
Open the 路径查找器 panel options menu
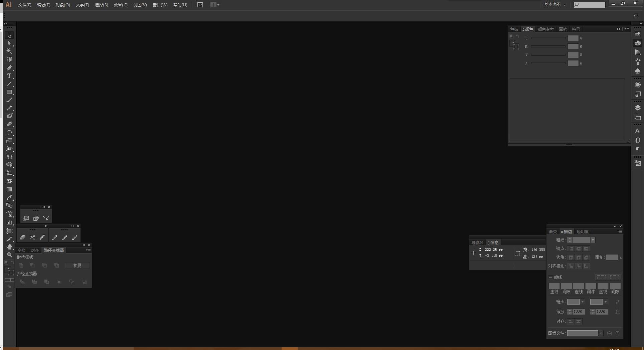(x=88, y=250)
